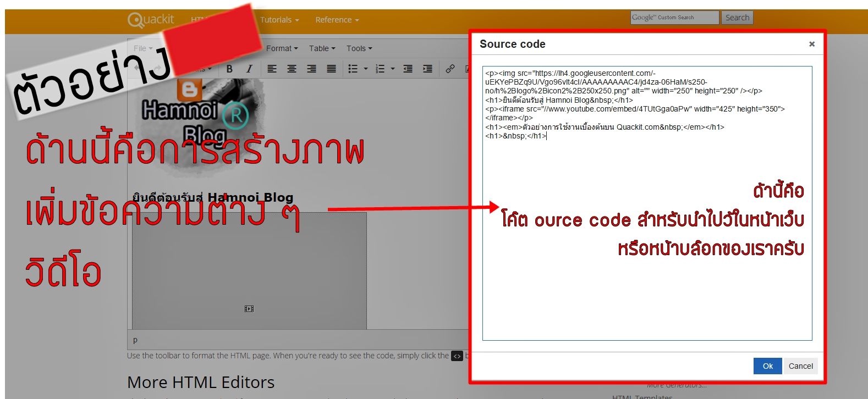Click the More HTML Editors heading

click(x=201, y=382)
